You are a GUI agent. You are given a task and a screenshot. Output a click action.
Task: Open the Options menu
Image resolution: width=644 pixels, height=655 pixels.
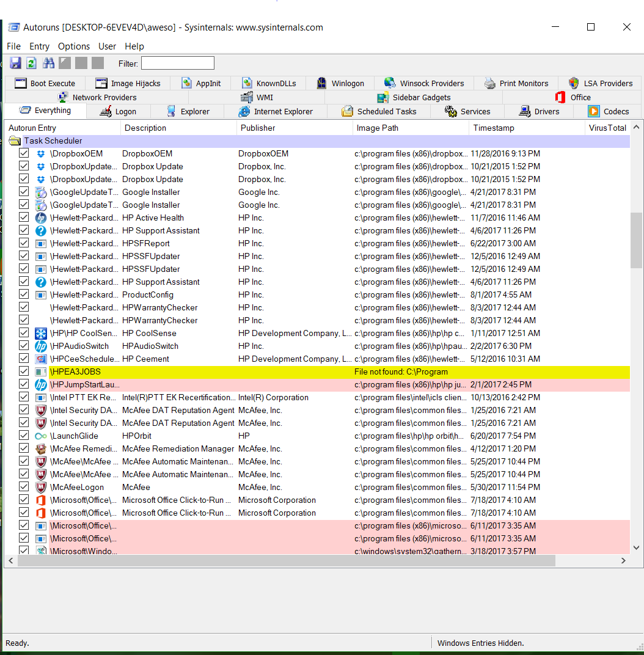tap(74, 46)
